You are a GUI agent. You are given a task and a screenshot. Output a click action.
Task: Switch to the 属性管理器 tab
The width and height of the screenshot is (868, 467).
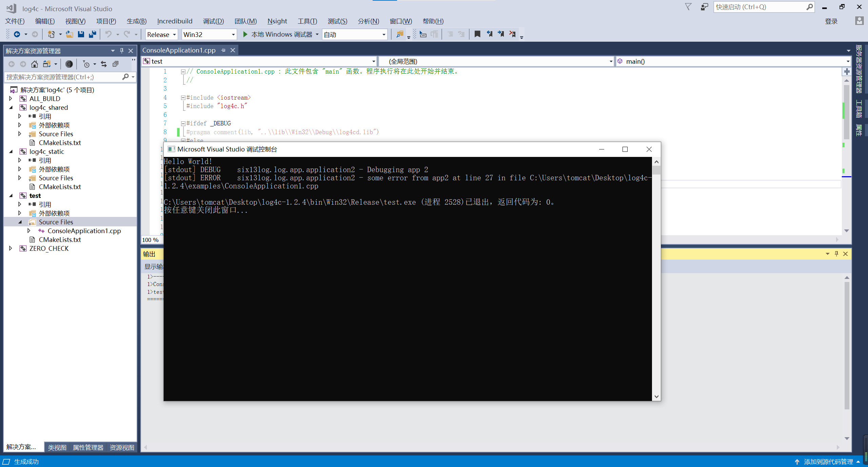click(x=88, y=447)
